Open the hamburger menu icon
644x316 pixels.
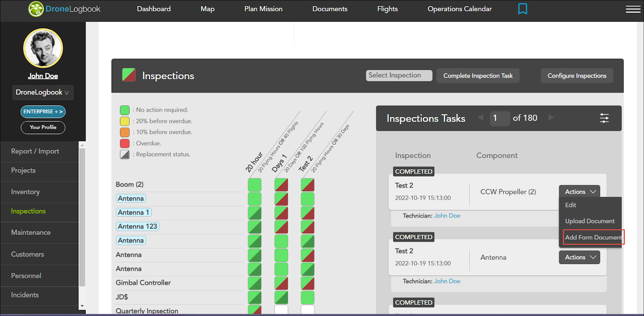pos(633,9)
